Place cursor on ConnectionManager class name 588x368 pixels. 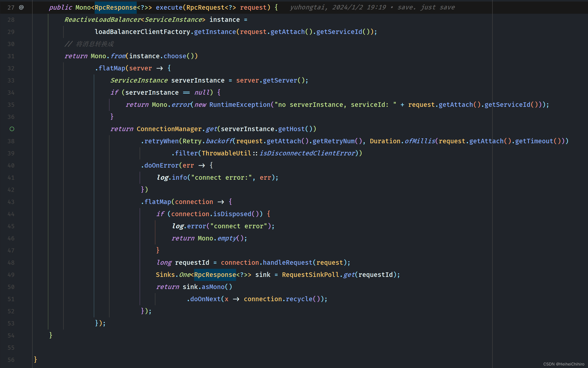point(169,129)
